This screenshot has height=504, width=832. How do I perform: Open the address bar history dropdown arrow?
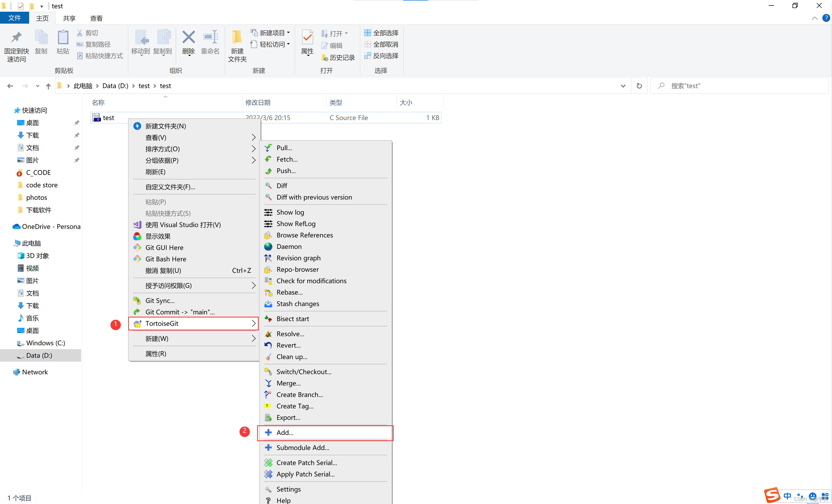pos(623,86)
